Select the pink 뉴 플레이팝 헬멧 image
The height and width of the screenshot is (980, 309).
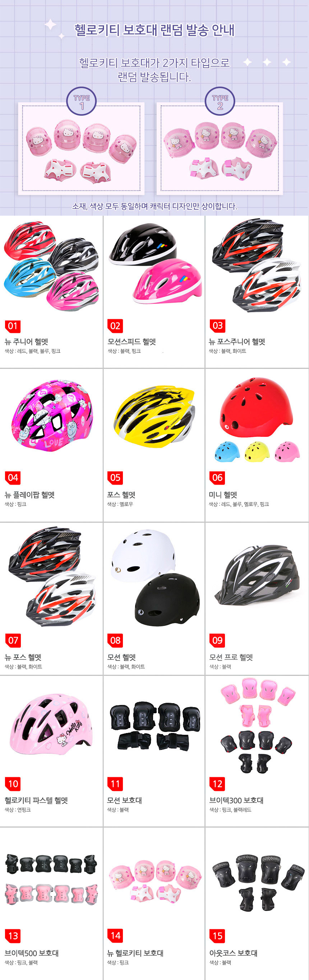(52, 416)
